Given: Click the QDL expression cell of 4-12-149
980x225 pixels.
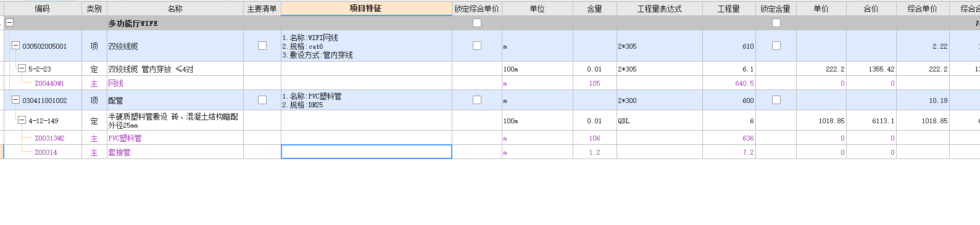Looking at the screenshot, I should coord(659,121).
